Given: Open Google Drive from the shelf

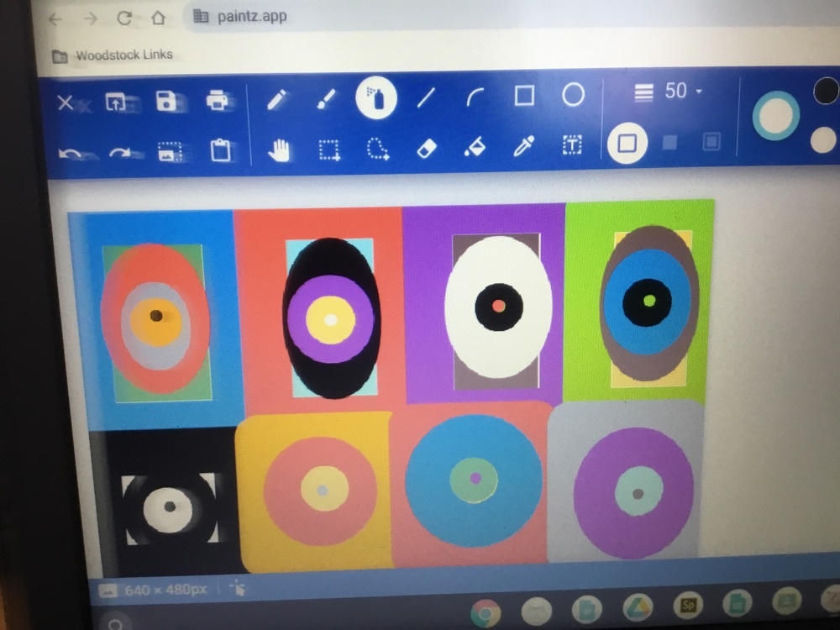Looking at the screenshot, I should pyautogui.click(x=638, y=607).
